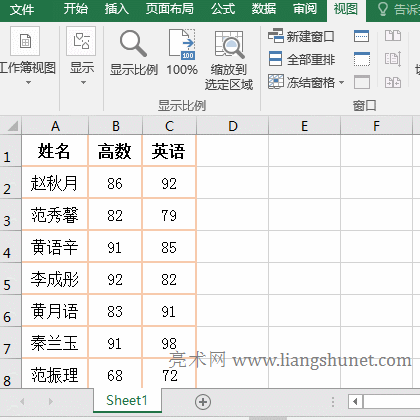Switch to the Formulas (公式) tab
Viewport: 420px width, 420px height.
tap(223, 9)
